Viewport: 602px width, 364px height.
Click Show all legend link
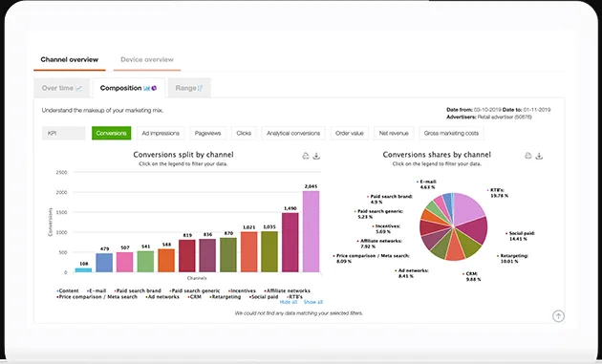point(313,302)
